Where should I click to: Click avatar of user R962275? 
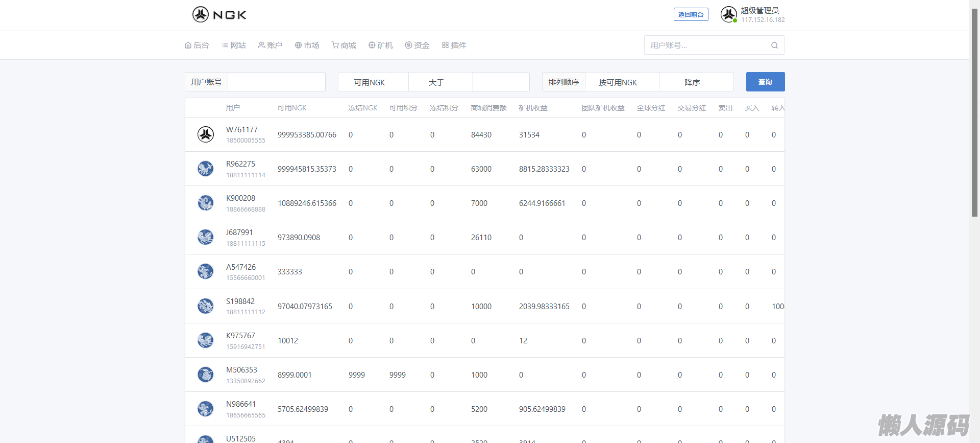(x=206, y=169)
